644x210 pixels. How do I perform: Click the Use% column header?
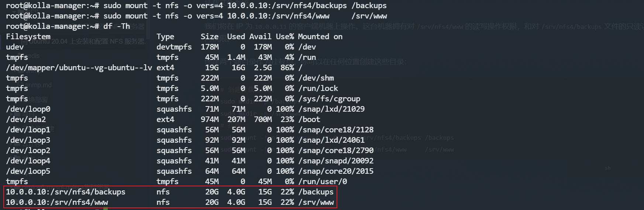(x=285, y=37)
